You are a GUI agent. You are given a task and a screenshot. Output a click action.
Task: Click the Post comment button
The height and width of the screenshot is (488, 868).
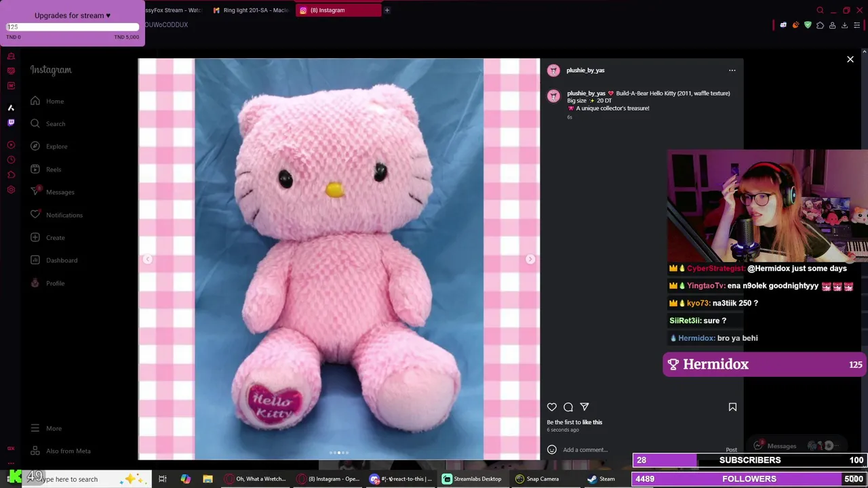[x=731, y=450]
